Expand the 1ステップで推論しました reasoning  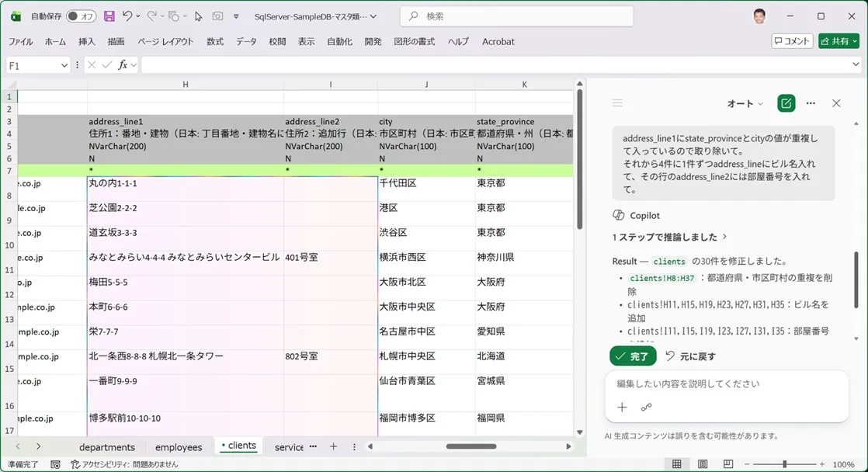coord(669,237)
